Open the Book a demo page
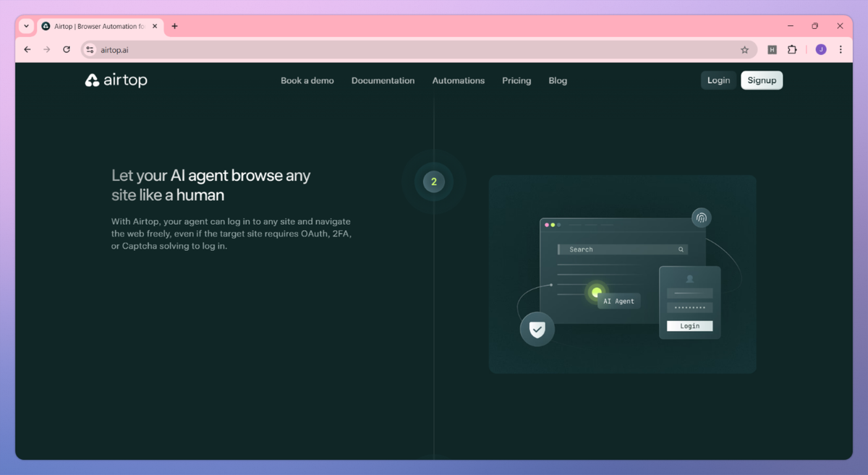This screenshot has height=475, width=868. coord(307,80)
